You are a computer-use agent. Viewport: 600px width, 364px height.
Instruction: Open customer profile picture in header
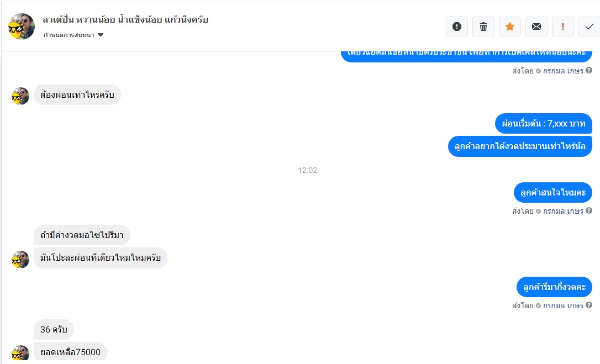pos(22,27)
